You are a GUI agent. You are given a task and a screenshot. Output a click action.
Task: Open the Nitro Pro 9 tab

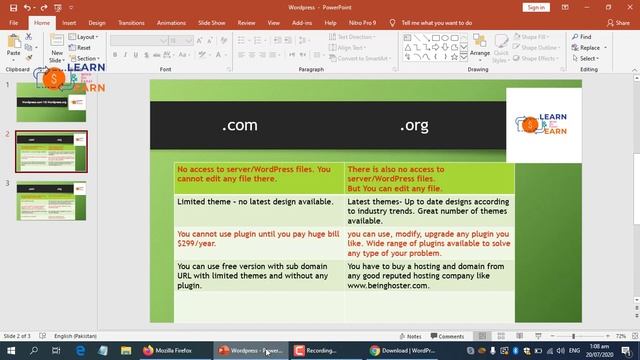[x=362, y=23]
